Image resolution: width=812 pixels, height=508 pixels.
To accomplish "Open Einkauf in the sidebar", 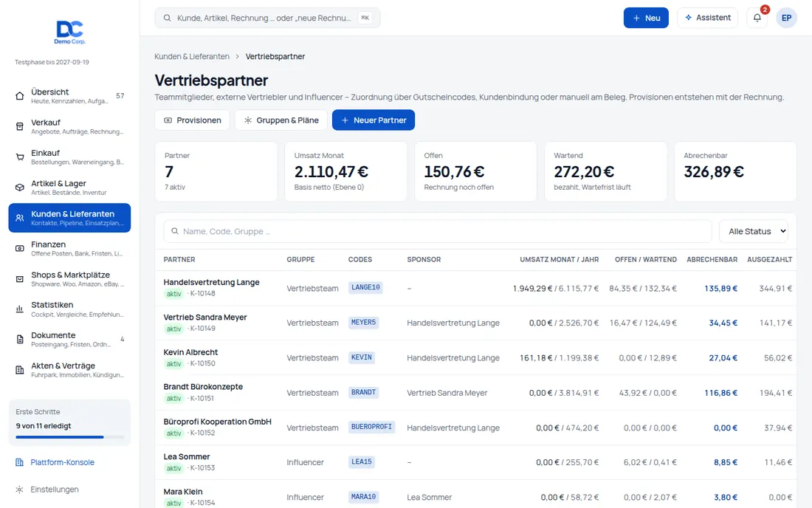I will click(x=69, y=157).
